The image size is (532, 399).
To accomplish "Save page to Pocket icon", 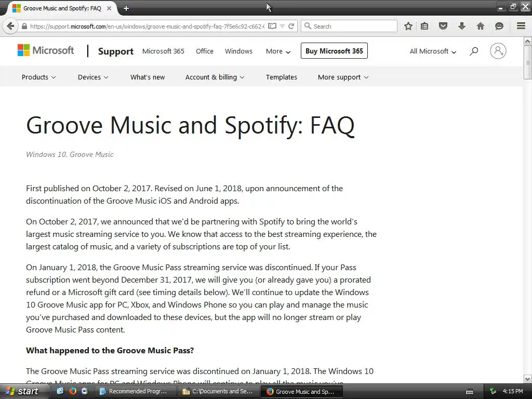I will (443, 26).
